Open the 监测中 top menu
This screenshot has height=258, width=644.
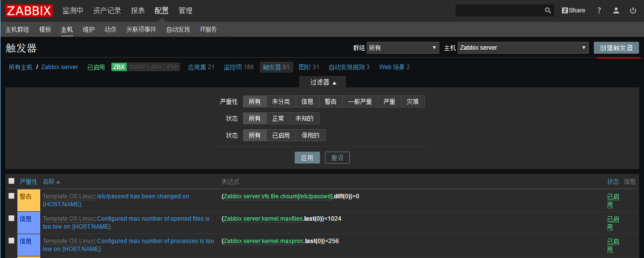[x=73, y=10]
